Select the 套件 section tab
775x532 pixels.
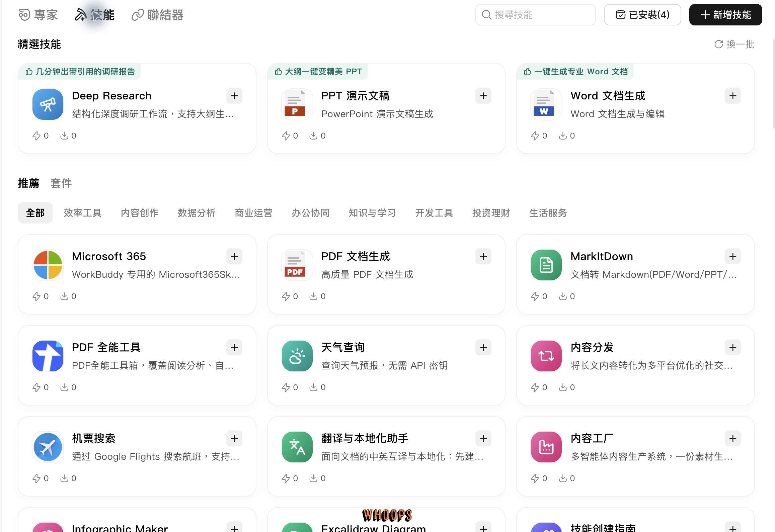click(x=61, y=183)
